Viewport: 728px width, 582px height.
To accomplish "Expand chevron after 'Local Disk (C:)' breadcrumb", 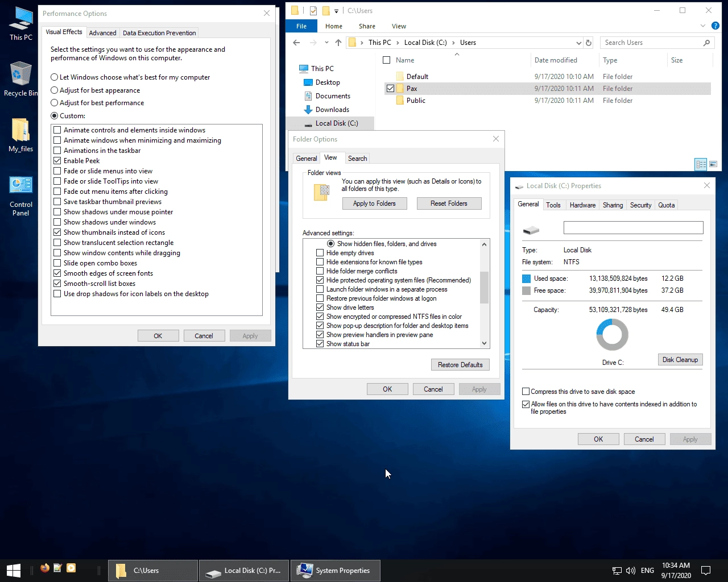I will (x=453, y=43).
